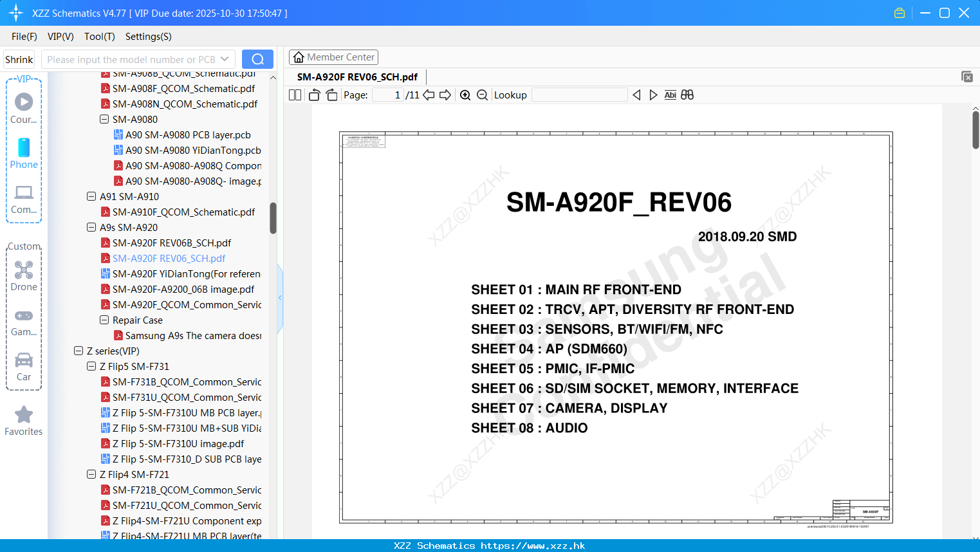Open Z Flip4-SM-F721U Component file

click(187, 520)
